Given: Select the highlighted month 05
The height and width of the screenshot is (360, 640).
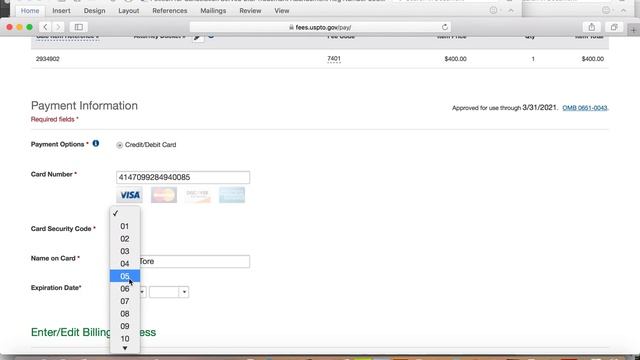Looking at the screenshot, I should pyautogui.click(x=125, y=276).
